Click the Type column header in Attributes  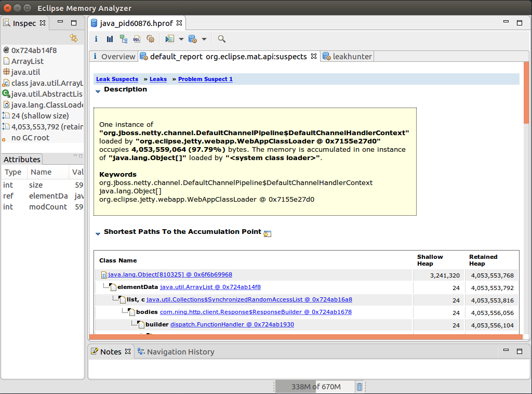(x=14, y=172)
